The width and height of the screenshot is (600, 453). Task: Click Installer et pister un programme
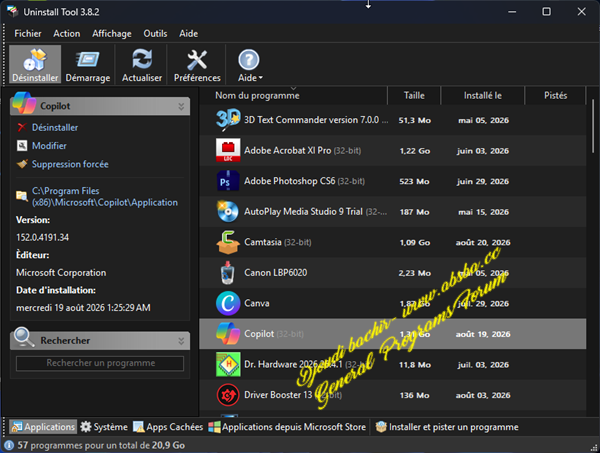coord(447,427)
